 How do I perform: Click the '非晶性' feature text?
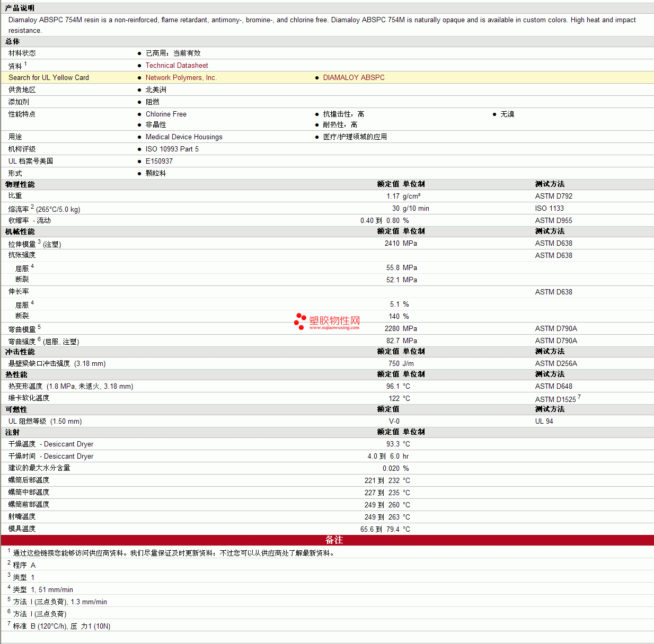156,124
